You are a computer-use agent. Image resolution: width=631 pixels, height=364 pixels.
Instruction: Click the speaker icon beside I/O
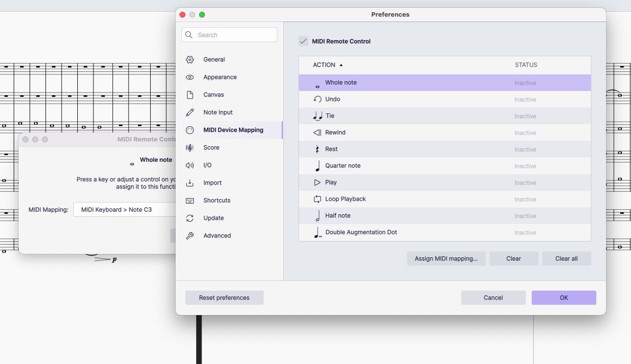click(x=190, y=165)
